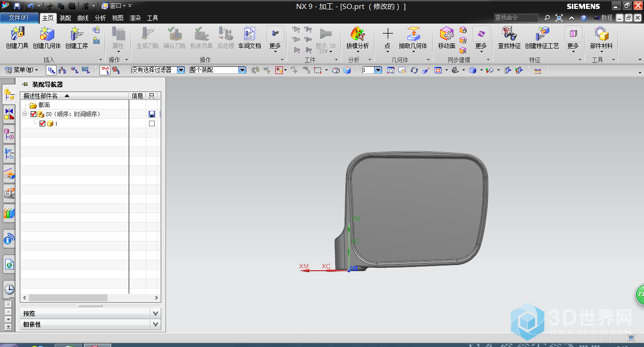The height and width of the screenshot is (347, 644).
Task: Switch to the Curve (曲线) tab
Action: (x=83, y=18)
